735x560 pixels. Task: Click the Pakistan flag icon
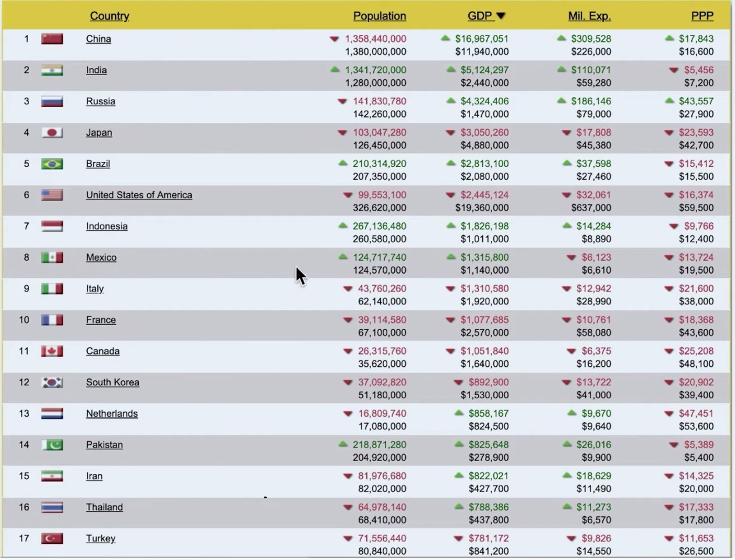coord(52,445)
